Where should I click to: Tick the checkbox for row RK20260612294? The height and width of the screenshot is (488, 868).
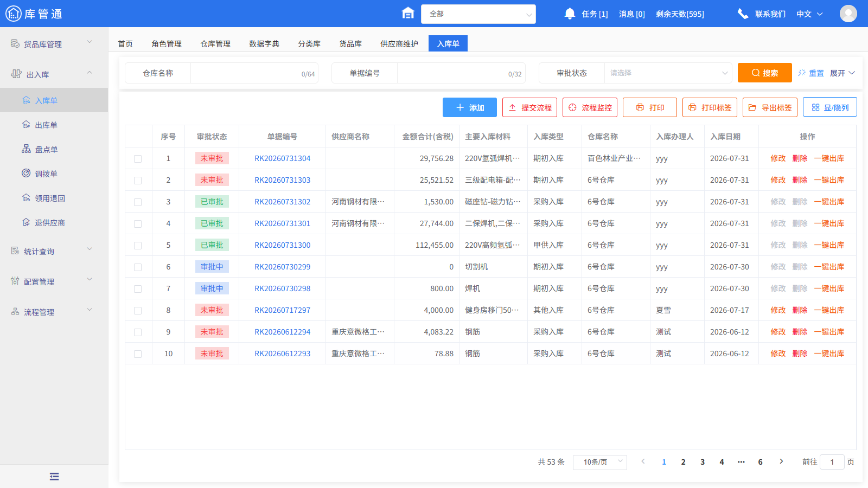pos(138,332)
